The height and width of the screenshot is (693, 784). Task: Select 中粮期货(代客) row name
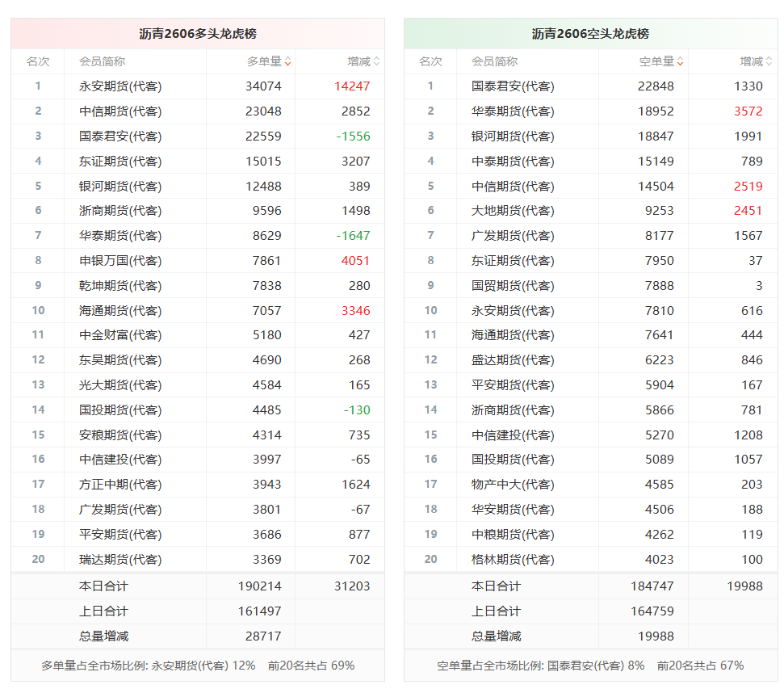(513, 535)
